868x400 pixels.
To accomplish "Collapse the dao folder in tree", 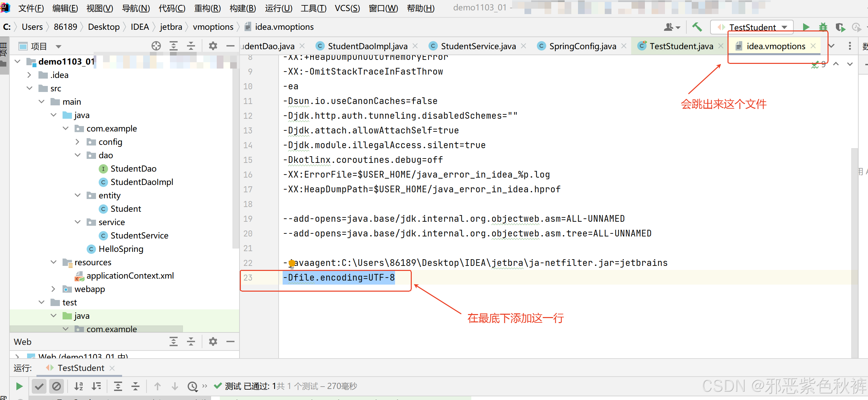I will (78, 155).
